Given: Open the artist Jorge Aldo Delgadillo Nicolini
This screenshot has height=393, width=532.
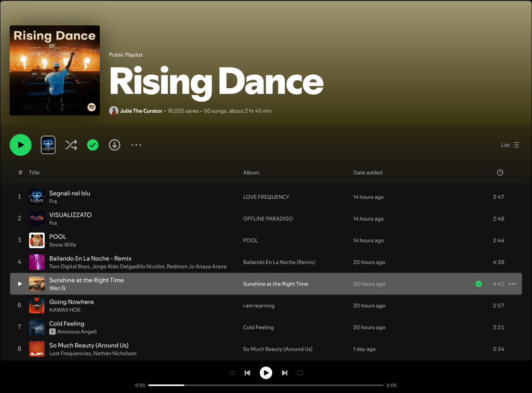Looking at the screenshot, I should (x=129, y=266).
